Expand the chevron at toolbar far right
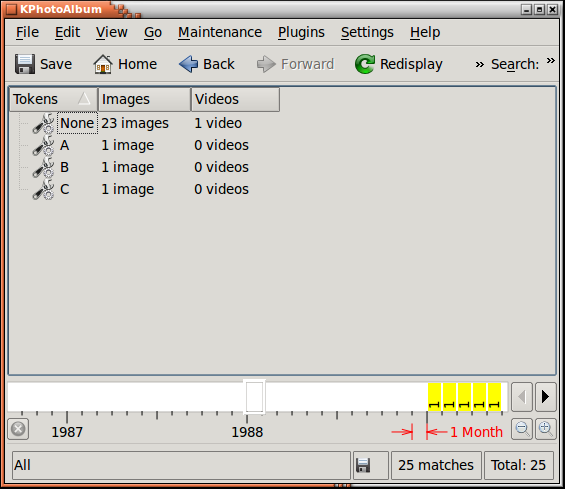Viewport: 565px width, 489px height. tap(551, 60)
